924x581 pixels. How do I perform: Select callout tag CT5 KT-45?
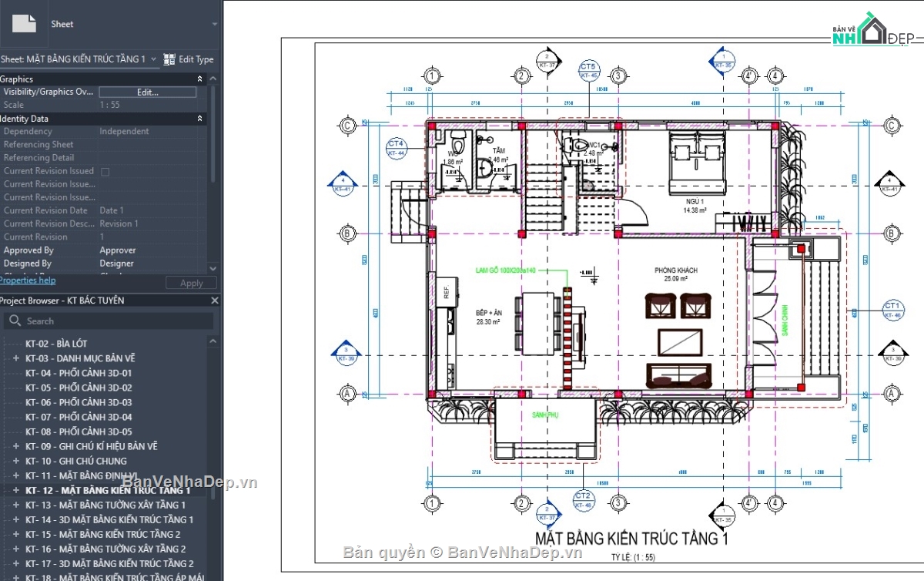[x=589, y=70]
